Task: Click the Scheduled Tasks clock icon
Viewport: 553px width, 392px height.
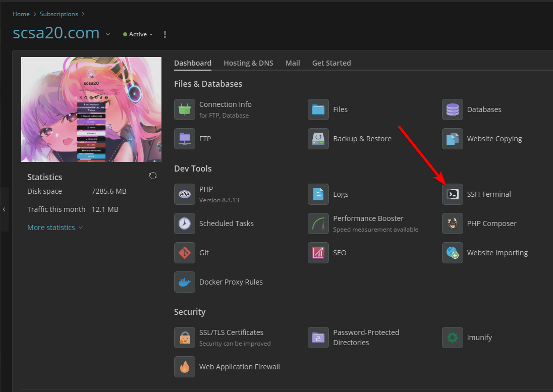Action: [185, 223]
